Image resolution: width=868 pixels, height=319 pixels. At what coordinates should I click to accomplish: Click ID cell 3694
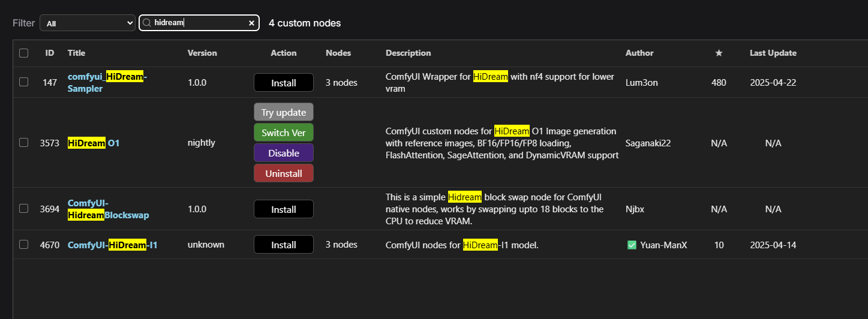[x=50, y=209]
